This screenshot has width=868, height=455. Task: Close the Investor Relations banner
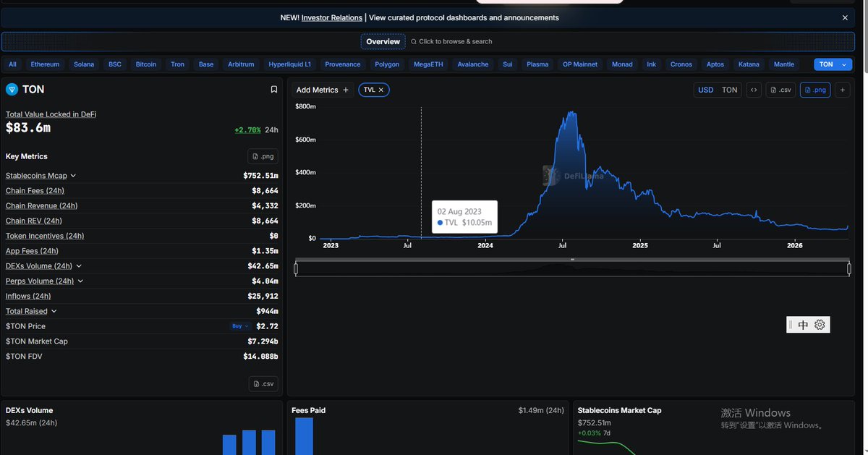845,17
